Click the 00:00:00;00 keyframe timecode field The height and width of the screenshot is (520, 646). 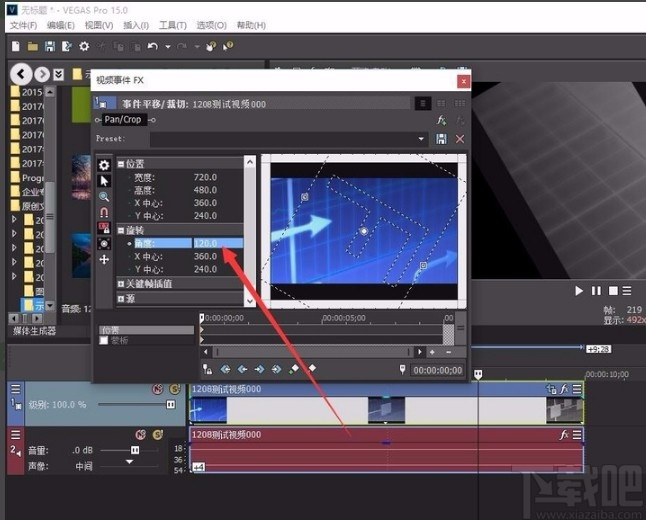click(x=438, y=370)
